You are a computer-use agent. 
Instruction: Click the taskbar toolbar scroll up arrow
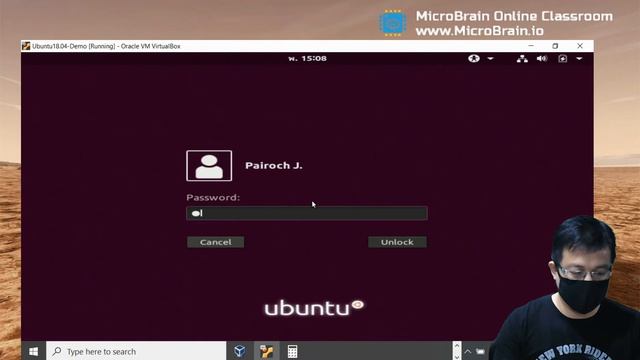(x=457, y=346)
